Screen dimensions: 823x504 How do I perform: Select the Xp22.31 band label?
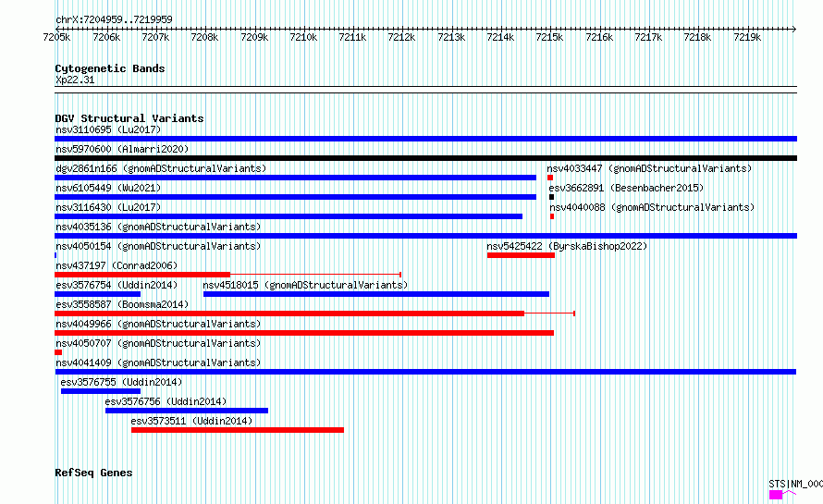click(75, 80)
